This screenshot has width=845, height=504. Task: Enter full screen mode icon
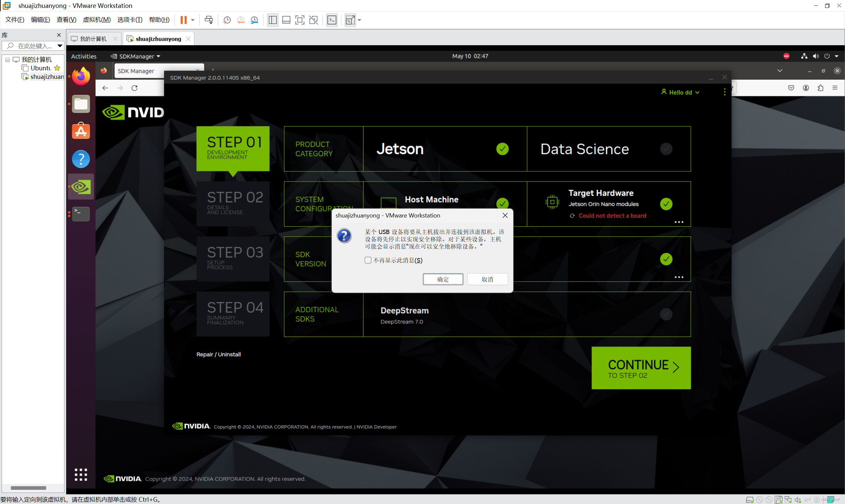300,20
